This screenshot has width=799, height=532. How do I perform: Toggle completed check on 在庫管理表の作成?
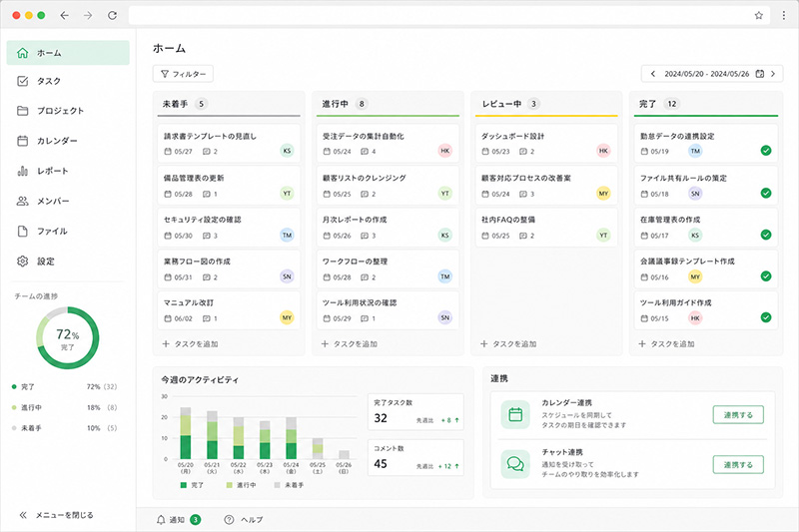(x=766, y=235)
